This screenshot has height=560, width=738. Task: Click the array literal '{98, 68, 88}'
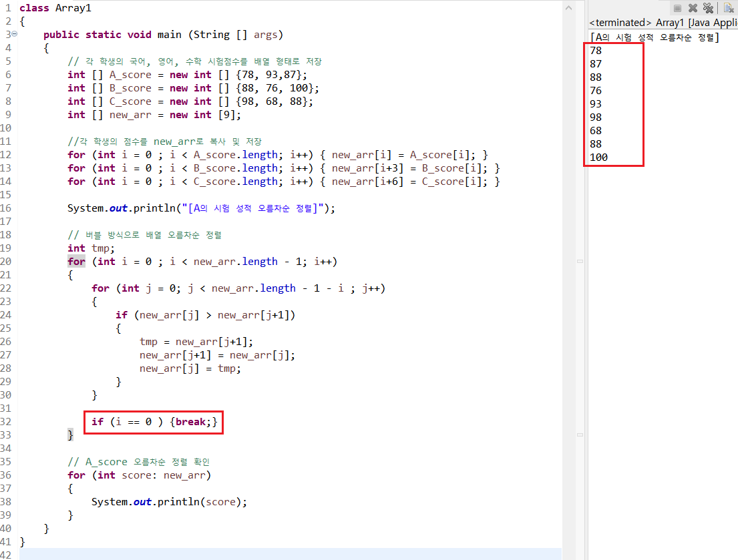(272, 101)
